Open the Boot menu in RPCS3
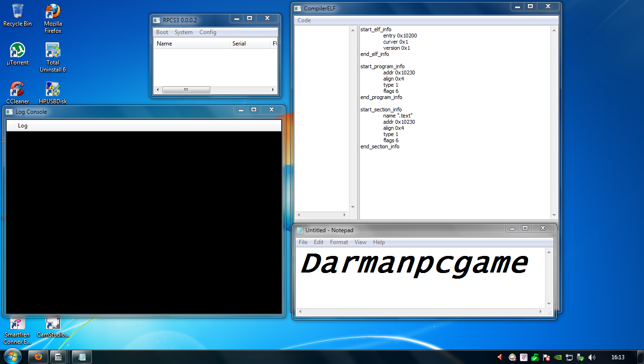Image resolution: width=644 pixels, height=364 pixels. [x=162, y=32]
